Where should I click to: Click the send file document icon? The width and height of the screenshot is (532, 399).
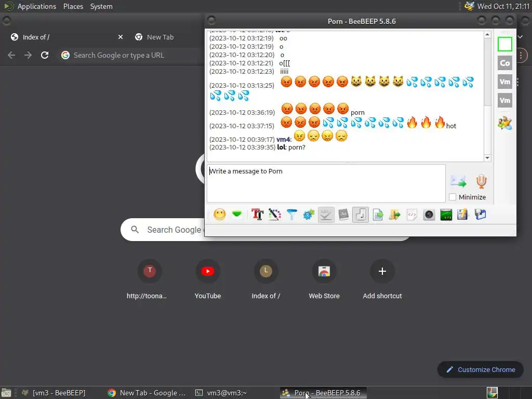pos(378,215)
